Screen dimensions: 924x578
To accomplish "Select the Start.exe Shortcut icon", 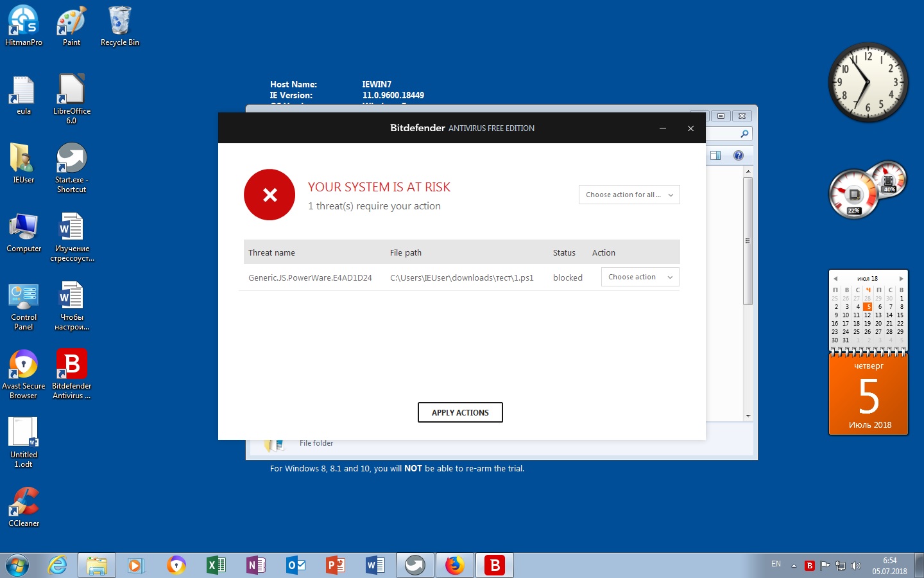I will click(x=71, y=168).
